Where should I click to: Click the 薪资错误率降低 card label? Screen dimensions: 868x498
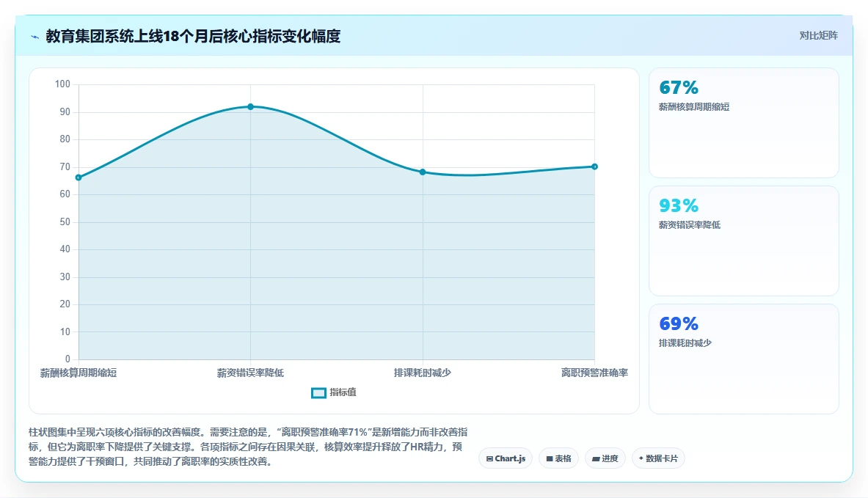pyautogui.click(x=690, y=224)
